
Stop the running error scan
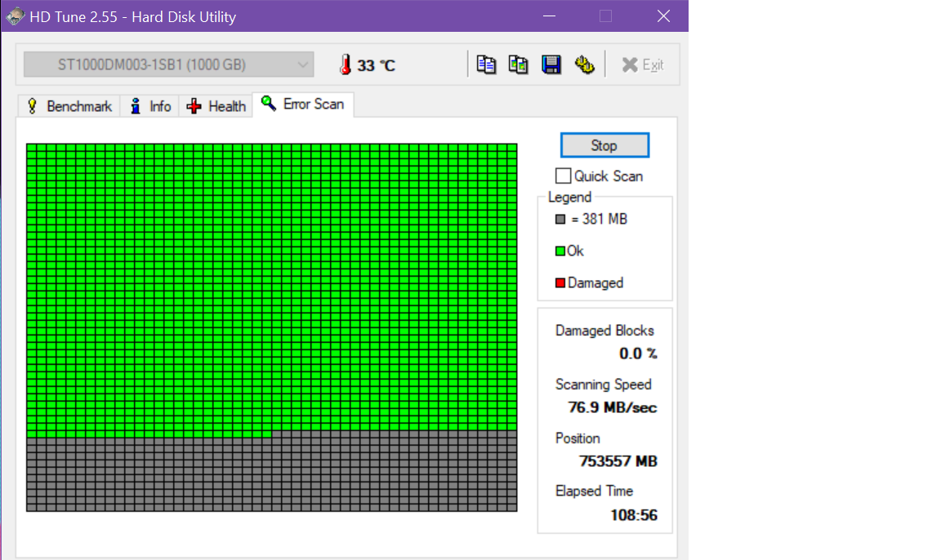(604, 145)
